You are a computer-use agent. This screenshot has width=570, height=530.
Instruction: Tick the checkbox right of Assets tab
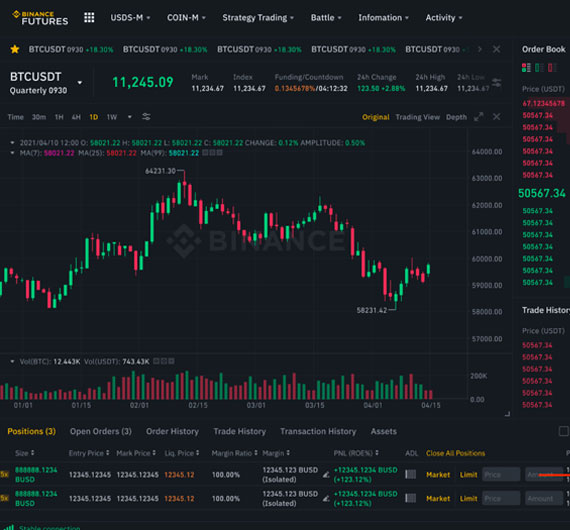(x=563, y=431)
